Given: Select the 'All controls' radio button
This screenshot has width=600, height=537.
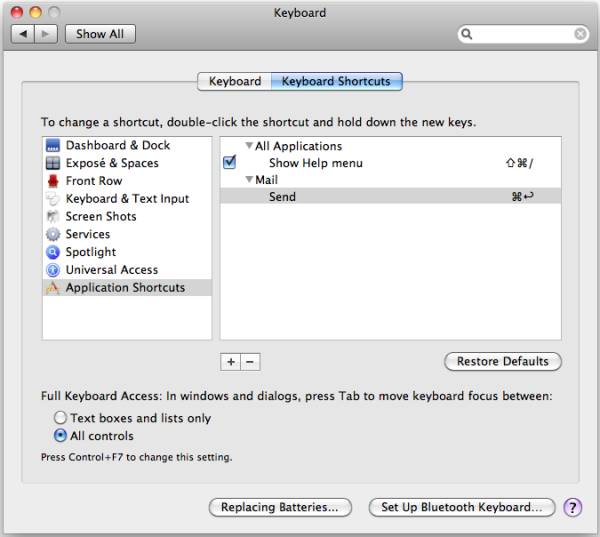Looking at the screenshot, I should pyautogui.click(x=61, y=436).
